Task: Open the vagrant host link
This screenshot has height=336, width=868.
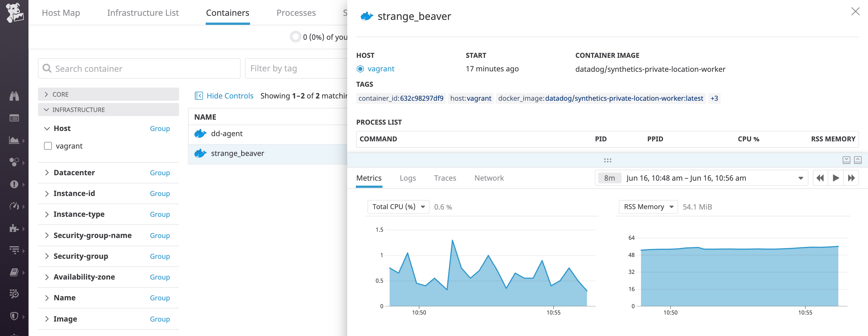Action: click(x=381, y=69)
